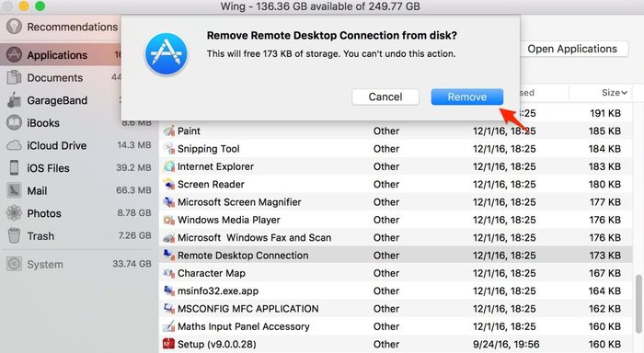The width and height of the screenshot is (644, 353).
Task: Click the Open Applications button
Action: click(572, 49)
